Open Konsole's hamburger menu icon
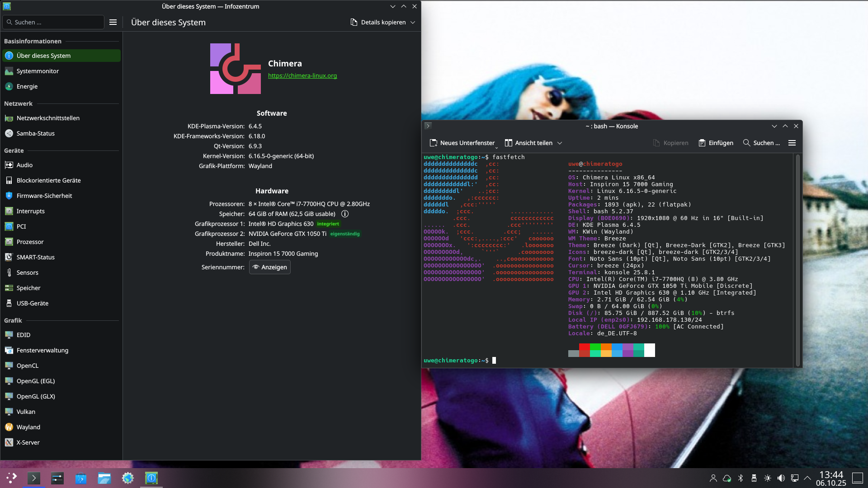 pyautogui.click(x=792, y=143)
